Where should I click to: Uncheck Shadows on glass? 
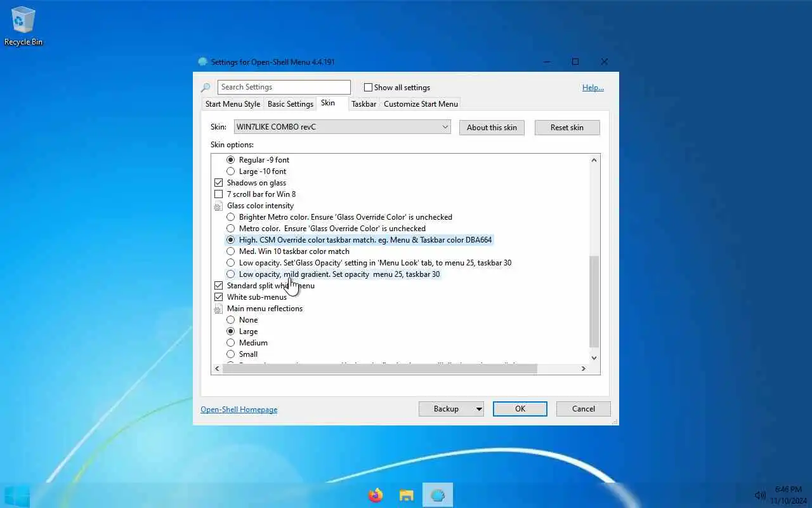click(218, 183)
